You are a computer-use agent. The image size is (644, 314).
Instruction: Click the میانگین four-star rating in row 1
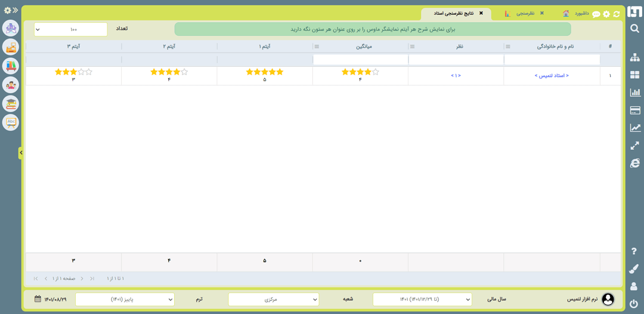(x=360, y=72)
